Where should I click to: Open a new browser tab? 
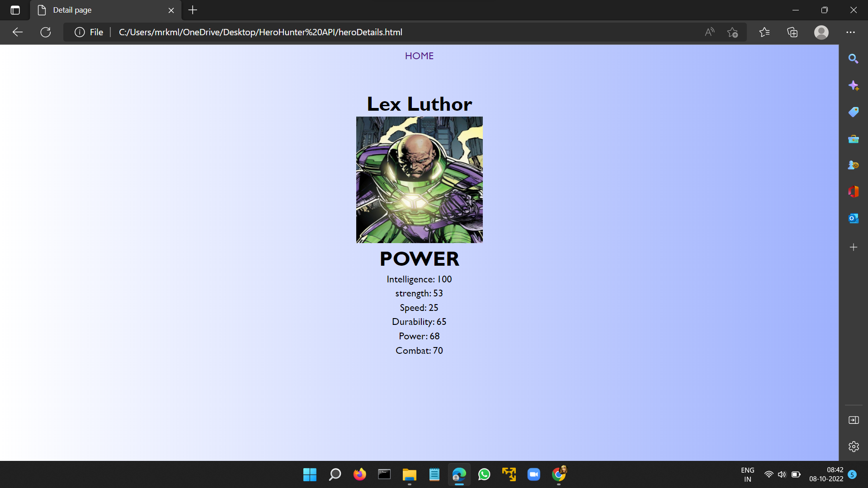pos(193,10)
